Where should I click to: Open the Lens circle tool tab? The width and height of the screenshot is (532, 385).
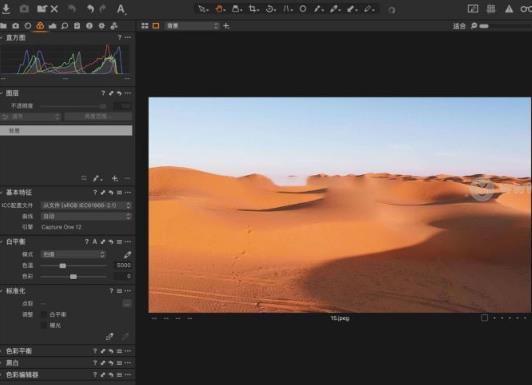[x=28, y=26]
